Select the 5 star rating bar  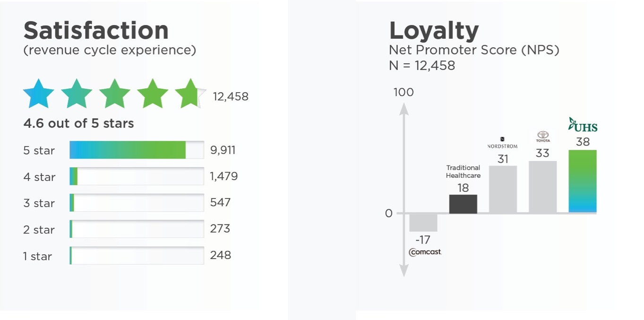pyautogui.click(x=137, y=150)
